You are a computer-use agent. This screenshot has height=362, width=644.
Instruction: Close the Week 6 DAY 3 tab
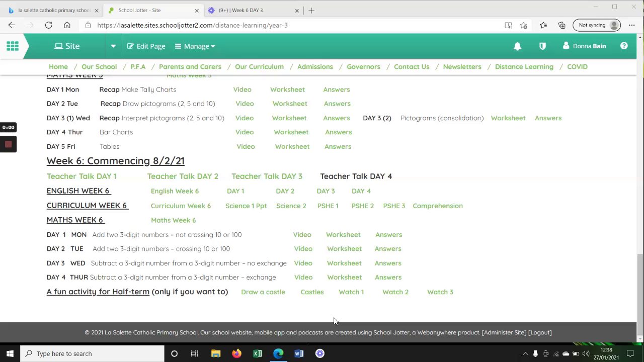click(x=297, y=10)
